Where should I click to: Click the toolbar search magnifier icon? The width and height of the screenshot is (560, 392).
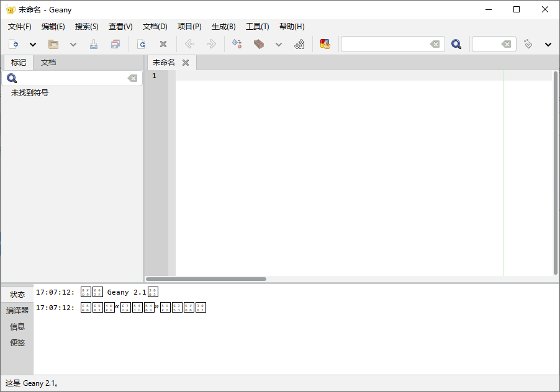click(x=456, y=44)
